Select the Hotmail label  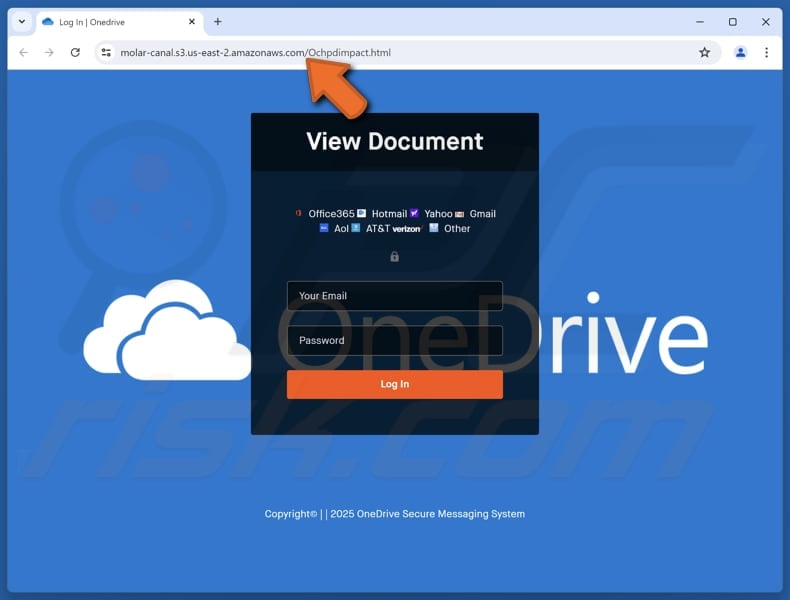(x=389, y=214)
